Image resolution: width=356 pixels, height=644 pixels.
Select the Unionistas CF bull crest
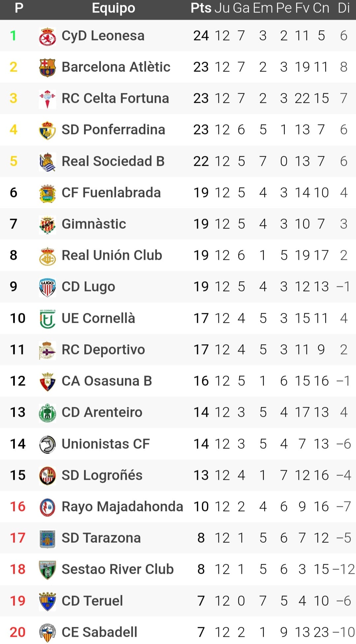click(x=47, y=444)
